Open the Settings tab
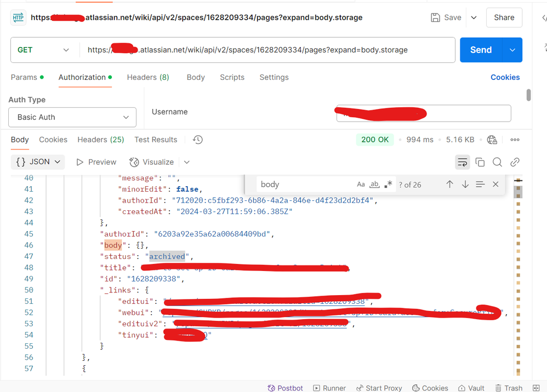Image resolution: width=547 pixels, height=392 pixels. pyautogui.click(x=274, y=77)
